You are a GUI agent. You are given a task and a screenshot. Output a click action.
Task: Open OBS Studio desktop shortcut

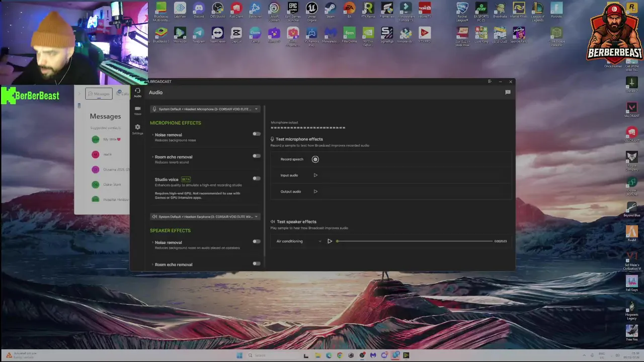[217, 11]
